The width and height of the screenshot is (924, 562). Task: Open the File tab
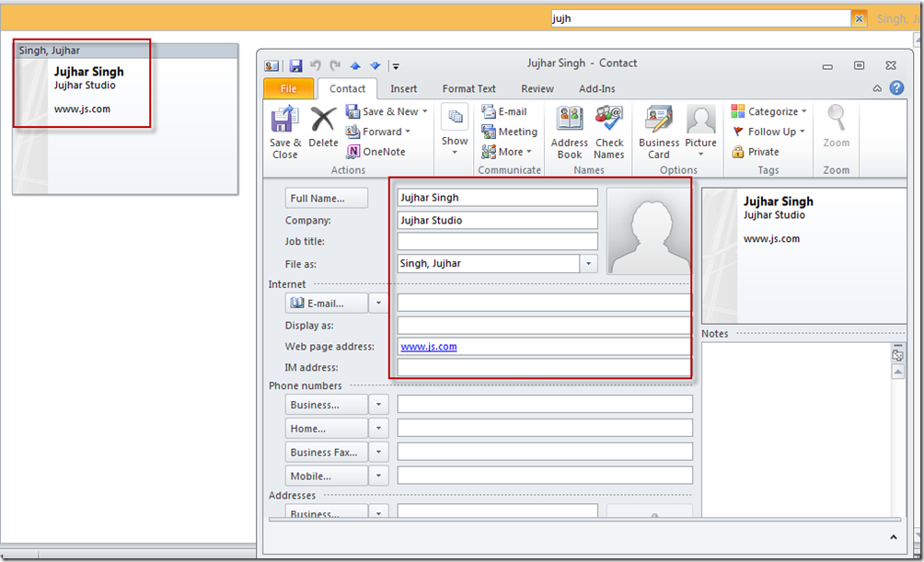pos(288,89)
